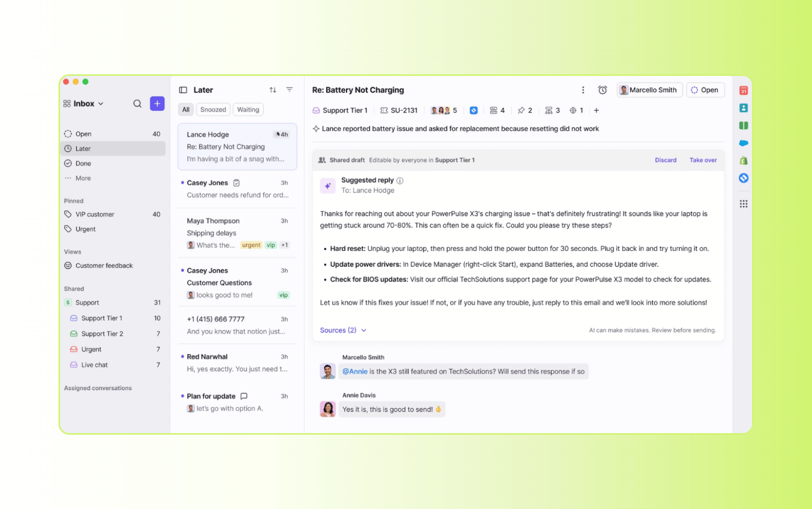Image resolution: width=812 pixels, height=509 pixels.
Task: Add item with the plus icon in header
Action: [x=596, y=110]
